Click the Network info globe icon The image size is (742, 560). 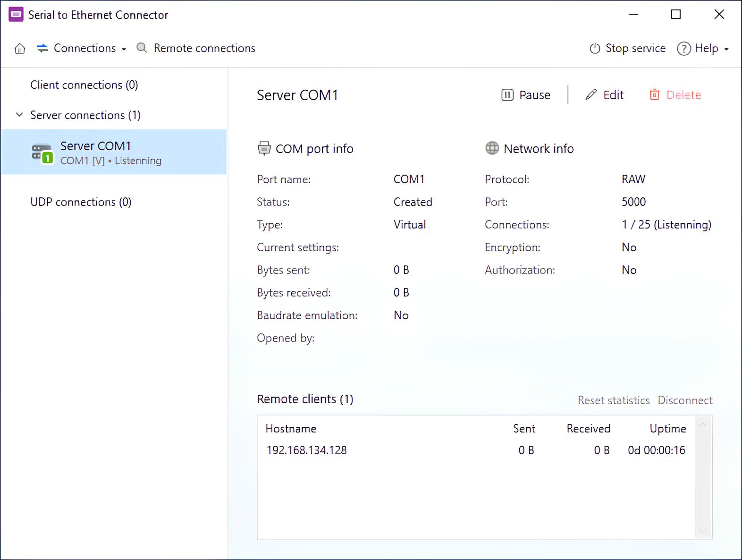point(492,148)
